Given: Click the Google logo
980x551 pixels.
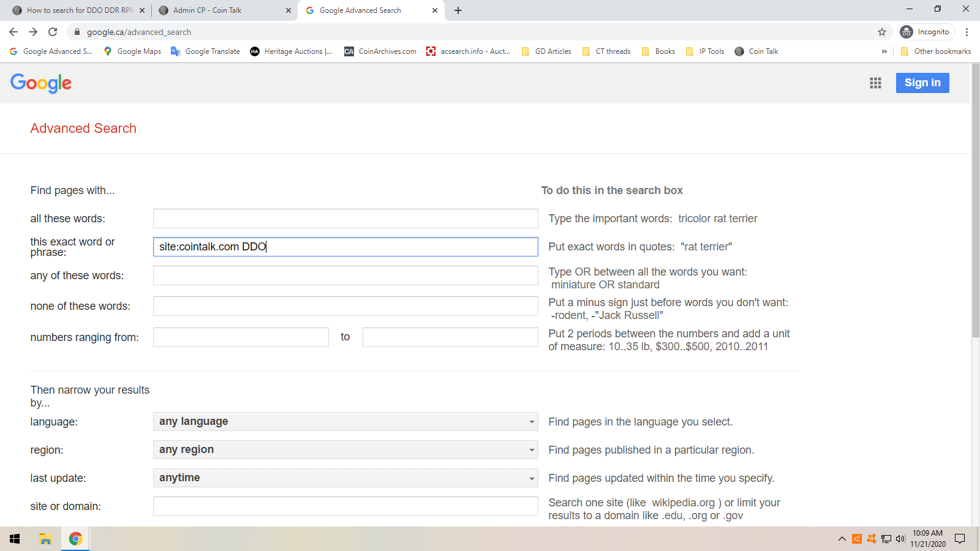Looking at the screenshot, I should pyautogui.click(x=41, y=83).
